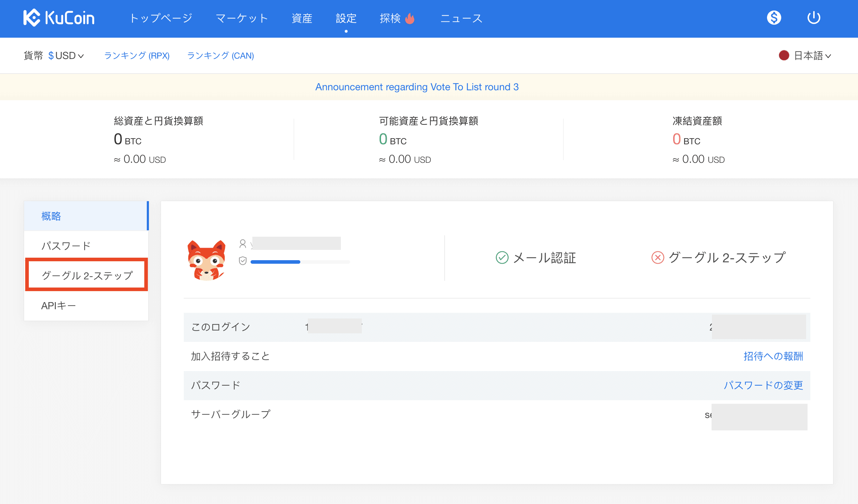Click the red X グーグル 2-ステップ status icon

pyautogui.click(x=658, y=258)
